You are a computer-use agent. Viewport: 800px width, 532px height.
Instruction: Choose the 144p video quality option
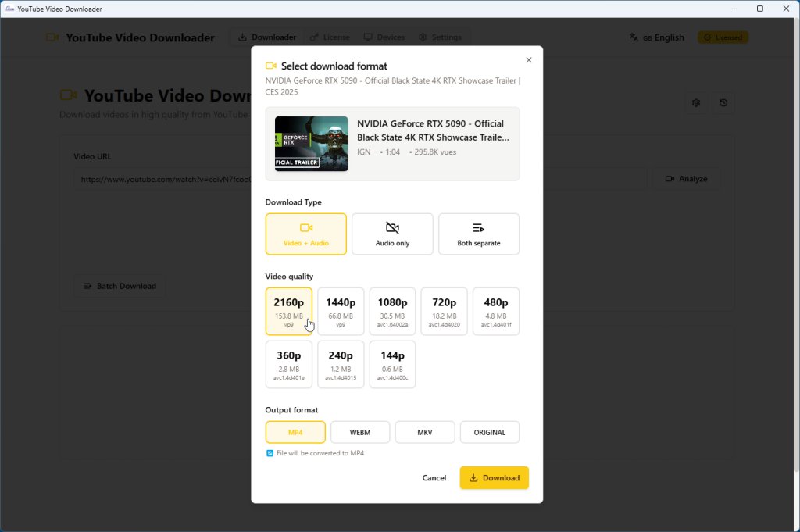tap(392, 364)
